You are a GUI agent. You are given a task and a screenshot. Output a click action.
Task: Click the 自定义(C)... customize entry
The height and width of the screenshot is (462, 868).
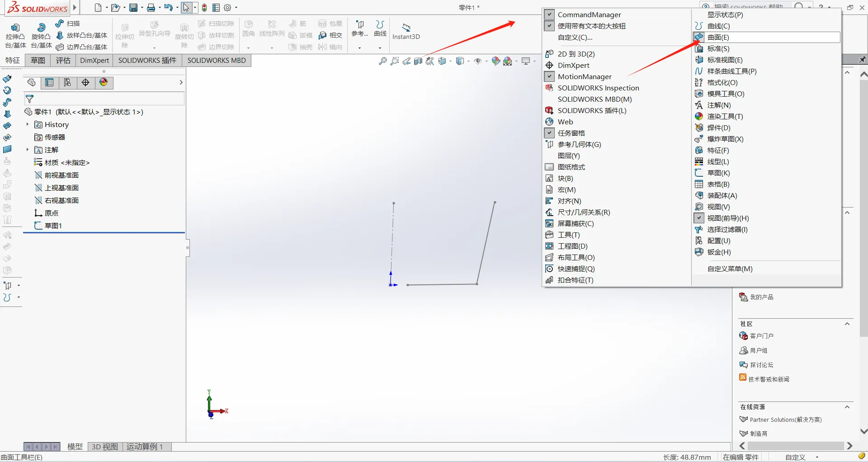[x=575, y=37]
